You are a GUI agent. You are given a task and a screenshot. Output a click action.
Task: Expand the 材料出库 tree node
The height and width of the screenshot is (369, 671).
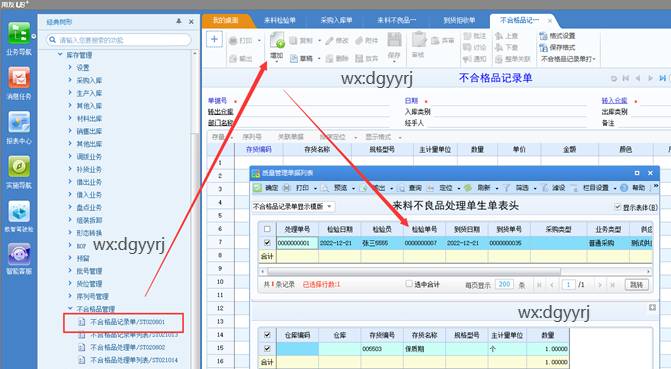coord(70,118)
